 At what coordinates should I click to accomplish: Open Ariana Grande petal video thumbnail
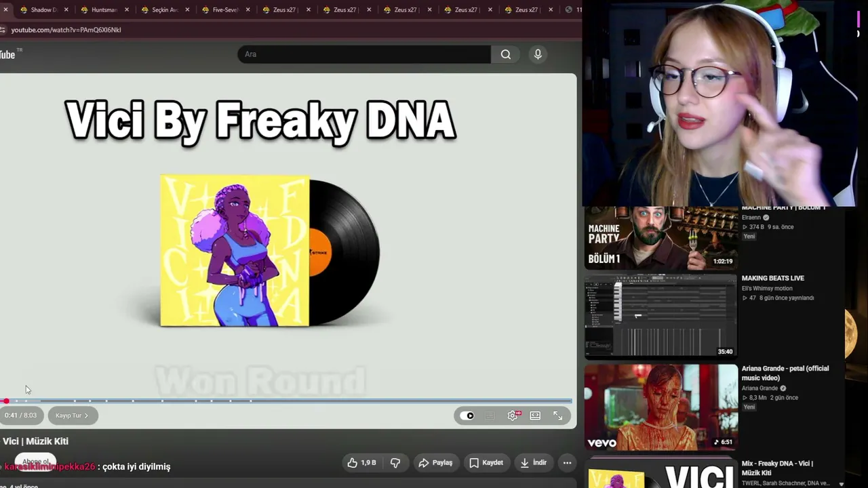pyautogui.click(x=661, y=407)
